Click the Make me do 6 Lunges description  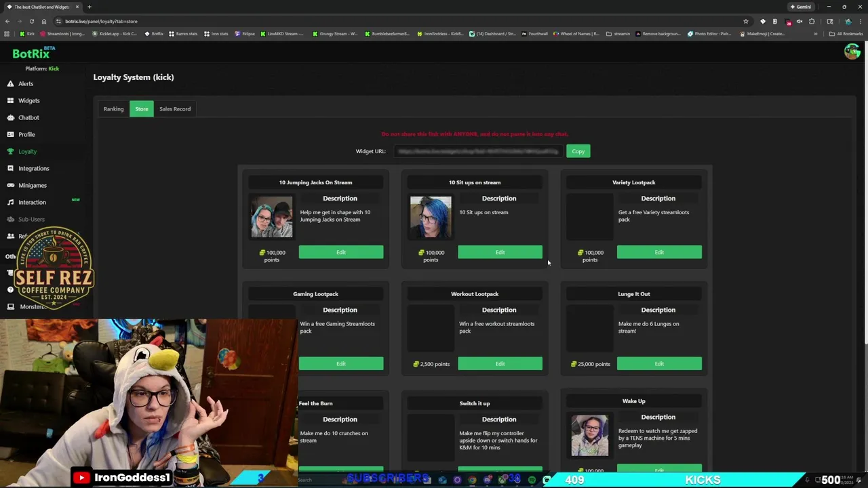coord(648,327)
